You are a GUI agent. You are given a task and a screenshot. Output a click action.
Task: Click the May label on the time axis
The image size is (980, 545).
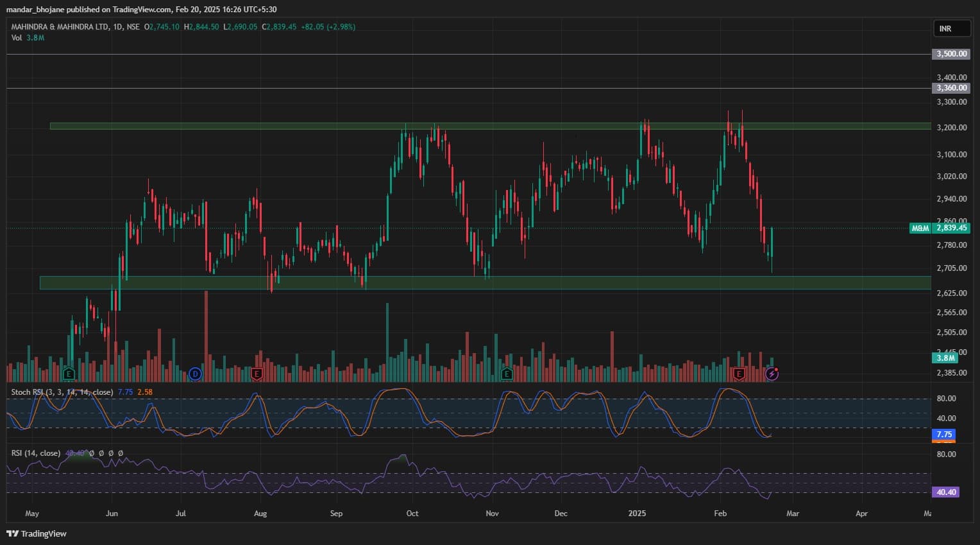(32, 514)
